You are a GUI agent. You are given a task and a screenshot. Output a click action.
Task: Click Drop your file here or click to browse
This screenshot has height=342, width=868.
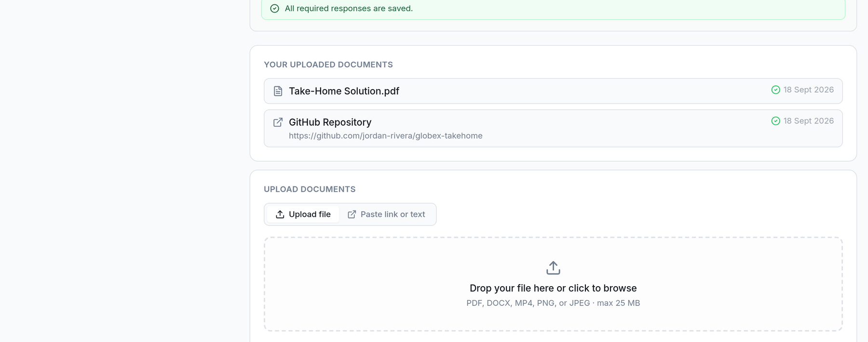click(553, 288)
